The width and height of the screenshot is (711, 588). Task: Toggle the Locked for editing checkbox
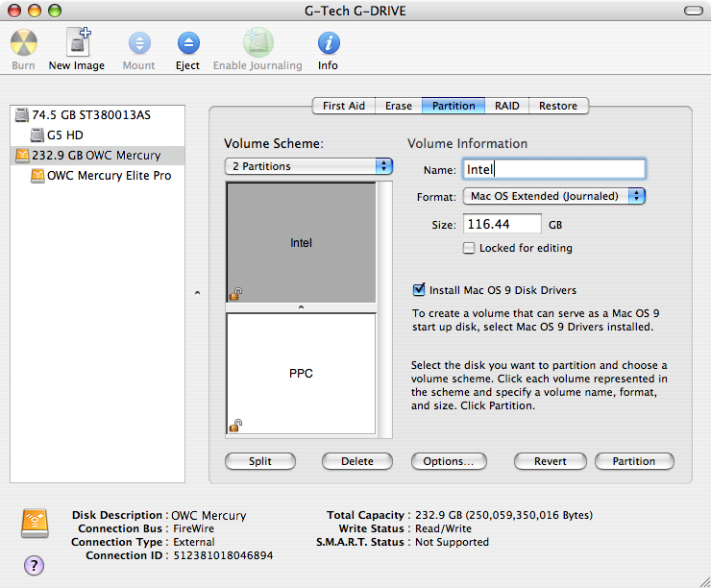tap(469, 248)
